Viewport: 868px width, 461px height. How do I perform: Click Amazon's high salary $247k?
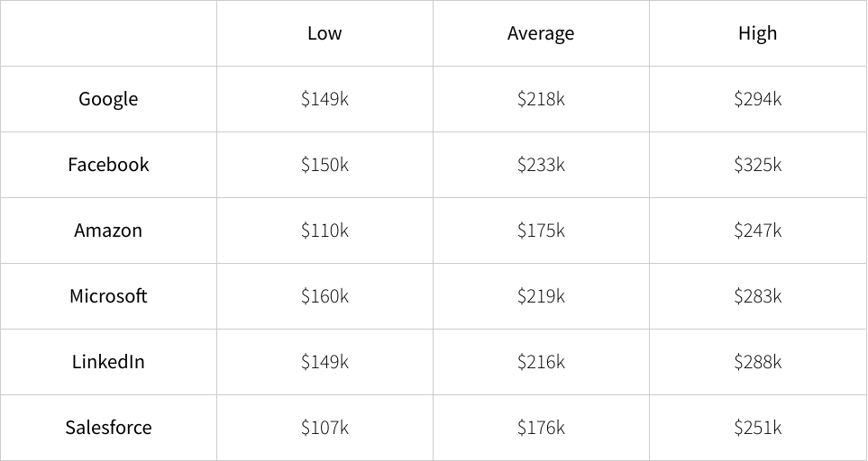[x=757, y=230]
